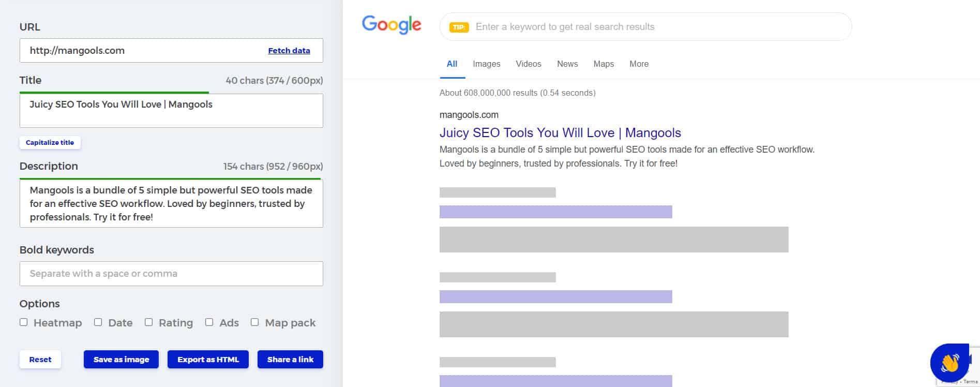Click Save as image
The width and height of the screenshot is (980, 387).
122,360
